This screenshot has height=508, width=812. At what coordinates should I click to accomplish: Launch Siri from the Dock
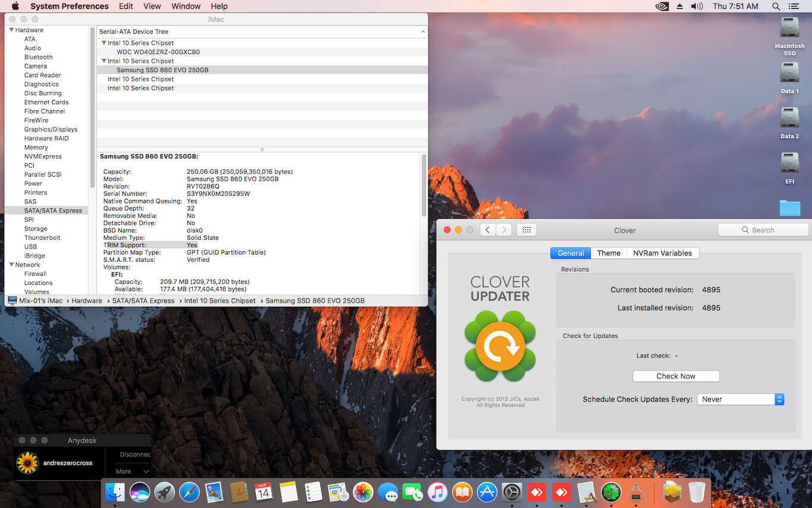pyautogui.click(x=140, y=492)
